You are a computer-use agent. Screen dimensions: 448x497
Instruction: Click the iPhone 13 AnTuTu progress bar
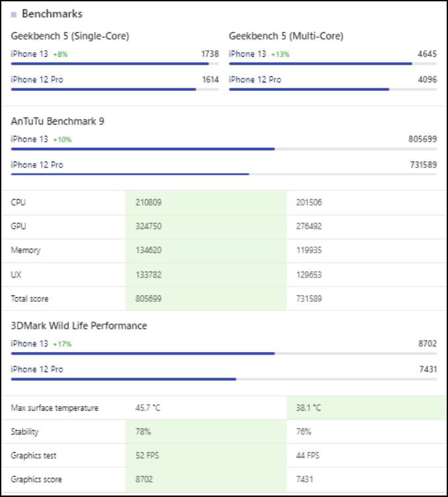pos(224,149)
